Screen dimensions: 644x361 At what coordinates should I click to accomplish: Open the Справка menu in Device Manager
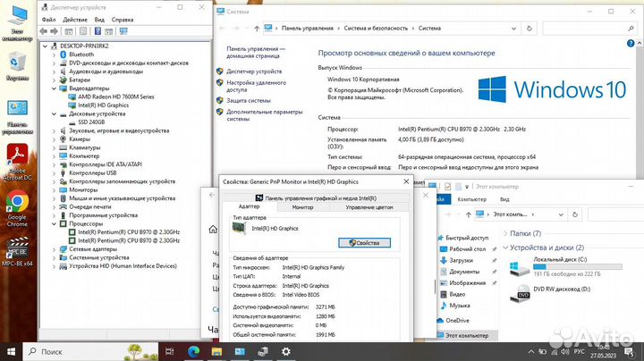123,20
